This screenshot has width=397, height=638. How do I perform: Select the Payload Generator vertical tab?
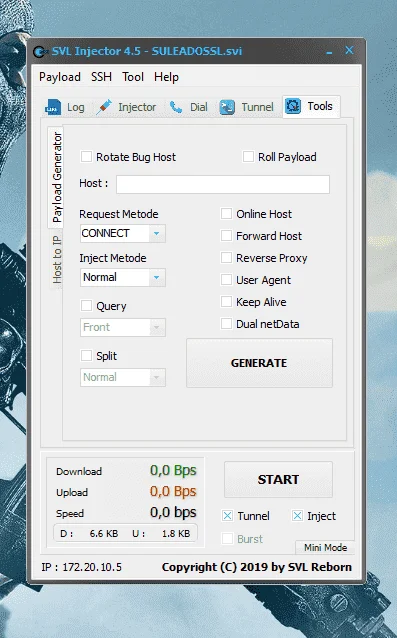57,177
